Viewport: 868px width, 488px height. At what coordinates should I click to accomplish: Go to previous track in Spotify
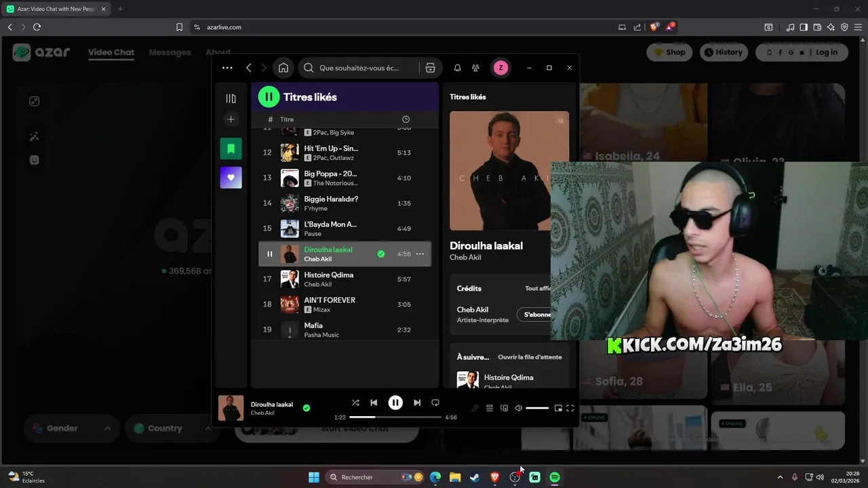374,403
